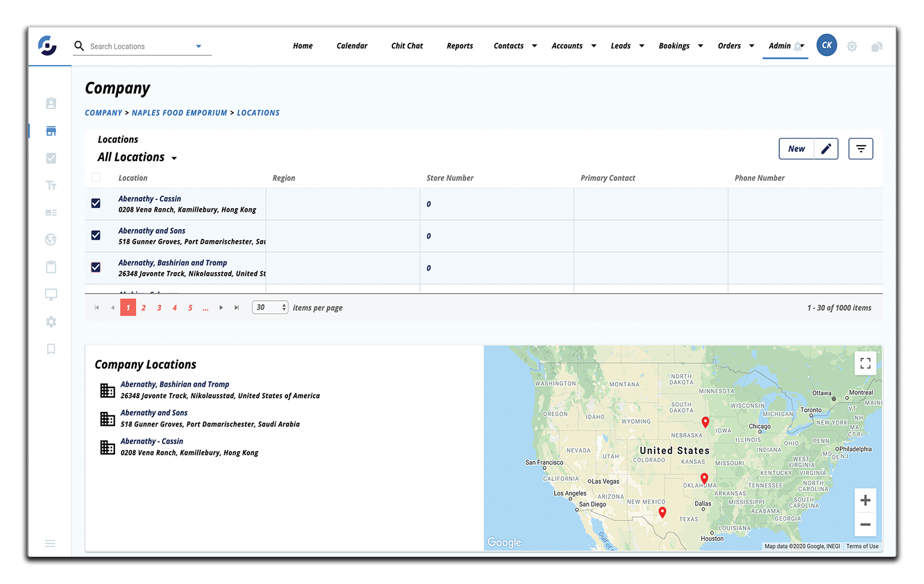Toggle fullscreen view on the map
The width and height of the screenshot is (924, 584).
click(865, 363)
